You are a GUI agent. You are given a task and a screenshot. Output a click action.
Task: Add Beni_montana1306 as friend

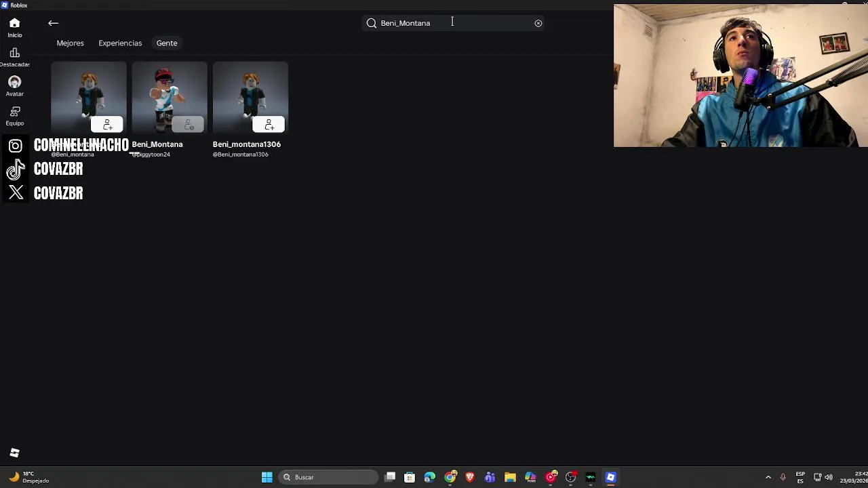(x=269, y=125)
